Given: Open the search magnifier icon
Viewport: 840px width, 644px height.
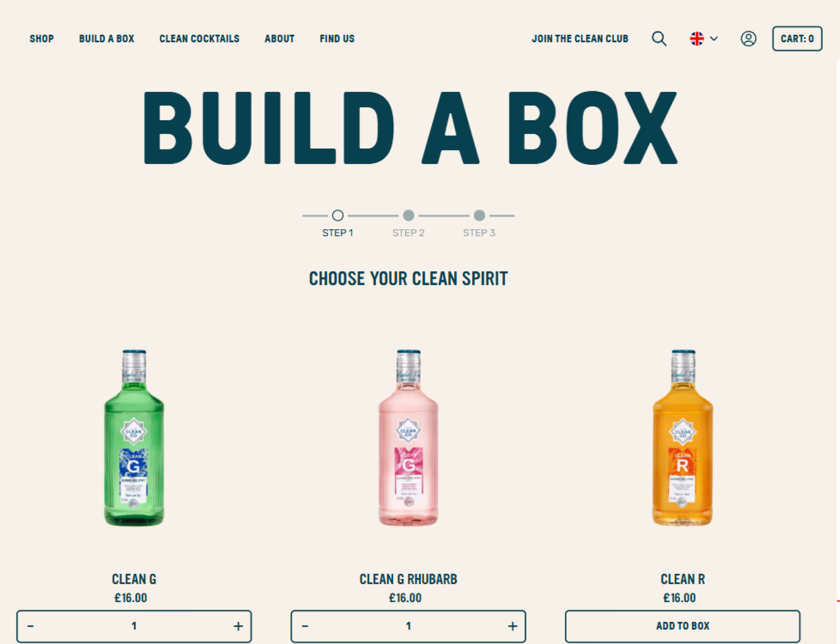Looking at the screenshot, I should click(x=659, y=39).
